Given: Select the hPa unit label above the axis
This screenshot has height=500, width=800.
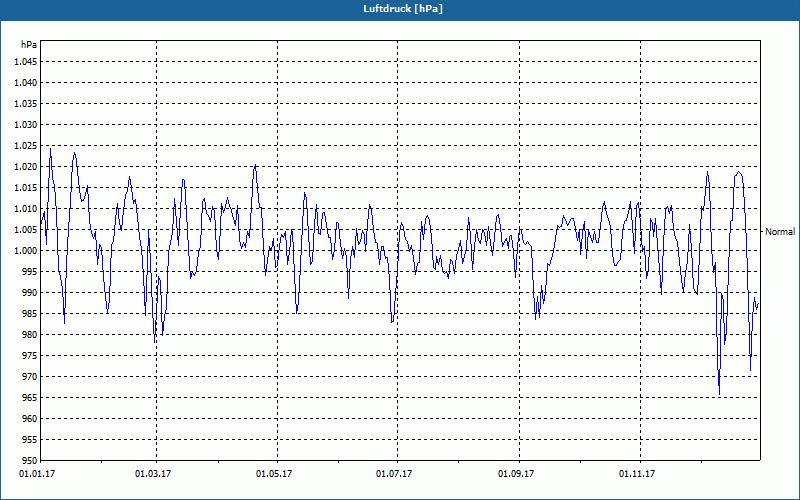Looking at the screenshot, I should (29, 45).
